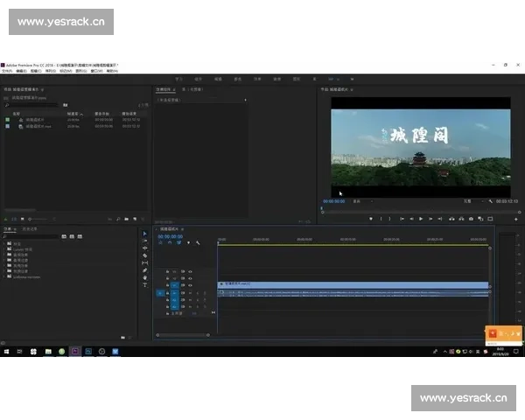Viewport: 525px width, 420px height.
Task: Toggle lock on V3 track
Action: click(167, 271)
